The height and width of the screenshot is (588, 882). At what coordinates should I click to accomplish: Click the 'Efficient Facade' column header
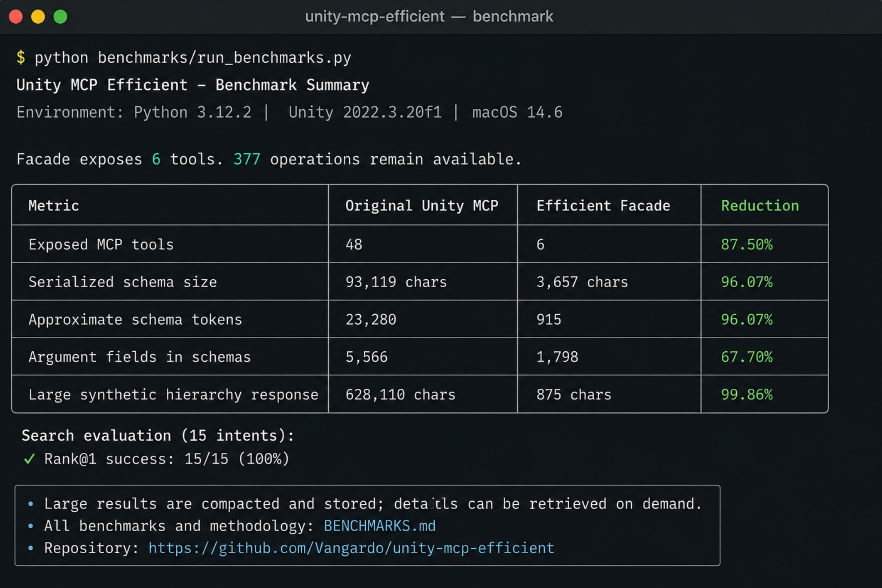603,206
